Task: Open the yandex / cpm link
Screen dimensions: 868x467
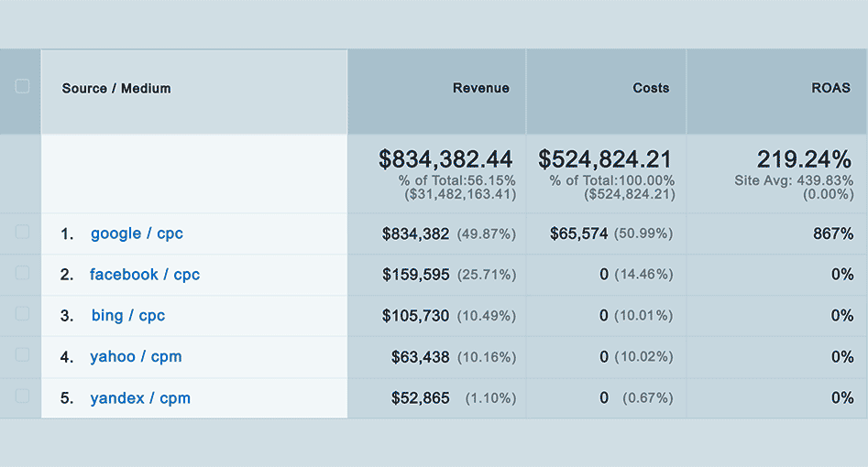Action: [140, 398]
